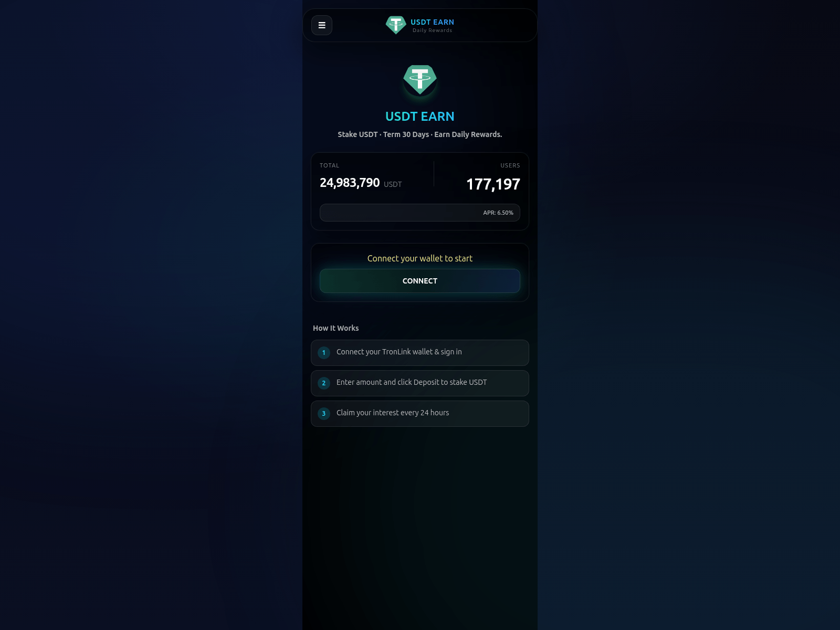Click the step 2 number badge
The width and height of the screenshot is (840, 630).
pyautogui.click(x=324, y=383)
